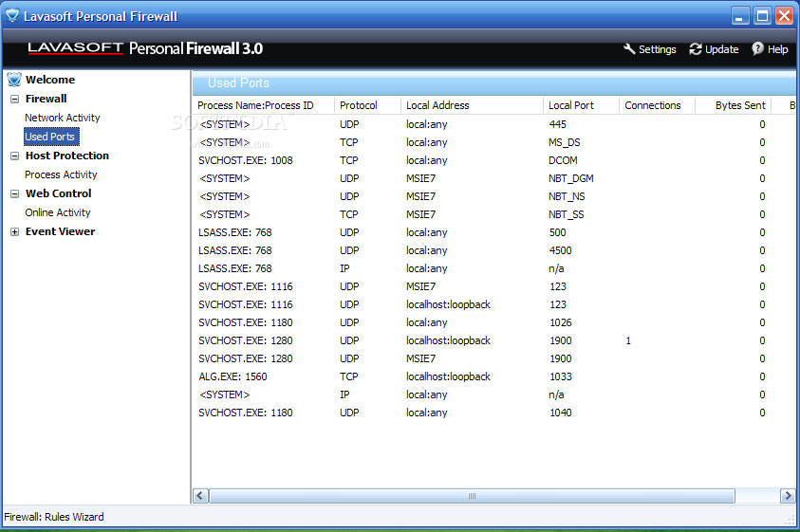Image resolution: width=800 pixels, height=532 pixels.
Task: Click the 1026 local port cell
Action: pyautogui.click(x=561, y=322)
